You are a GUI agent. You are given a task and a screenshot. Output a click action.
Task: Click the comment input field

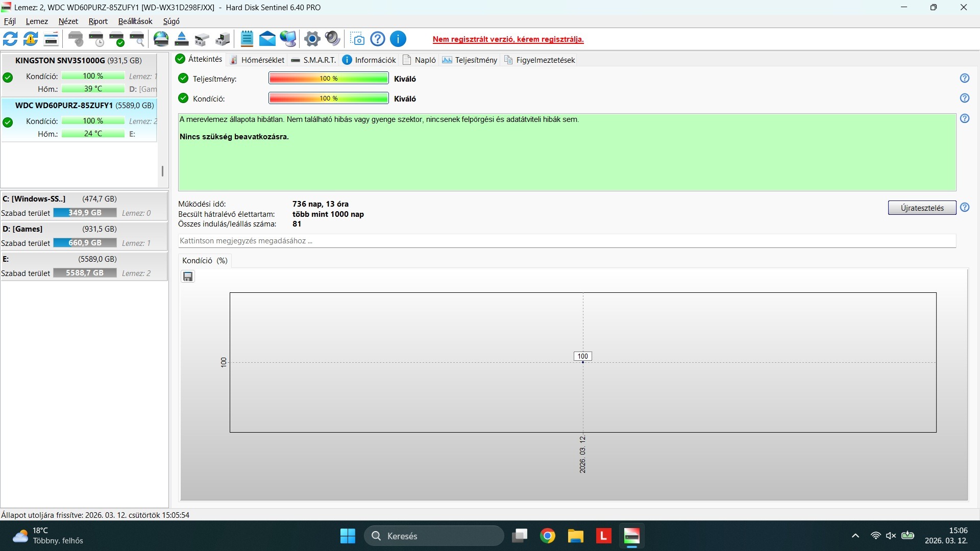pyautogui.click(x=567, y=241)
